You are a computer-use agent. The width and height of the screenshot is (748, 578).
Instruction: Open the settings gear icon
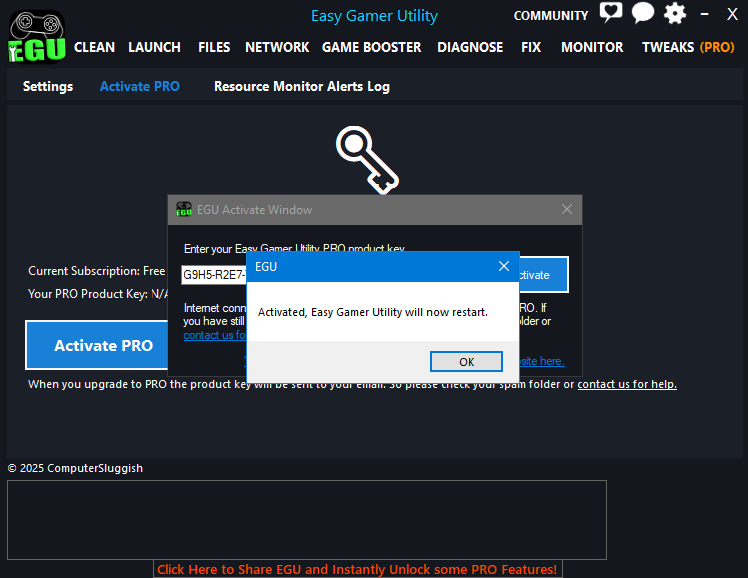(675, 13)
